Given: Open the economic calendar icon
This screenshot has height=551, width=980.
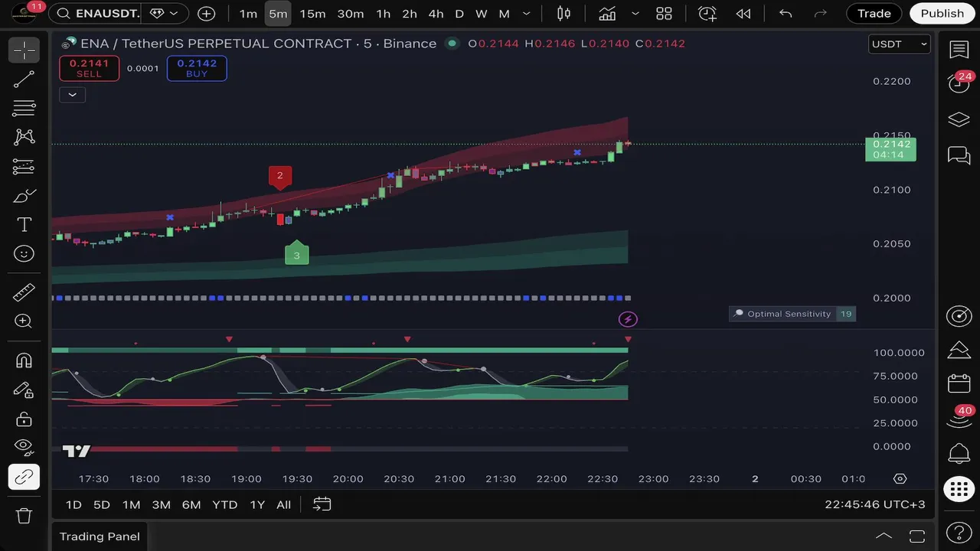Looking at the screenshot, I should coord(959,383).
